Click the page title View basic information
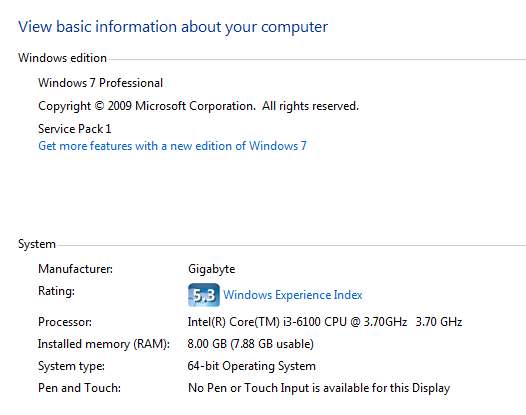526x415 pixels. (173, 27)
